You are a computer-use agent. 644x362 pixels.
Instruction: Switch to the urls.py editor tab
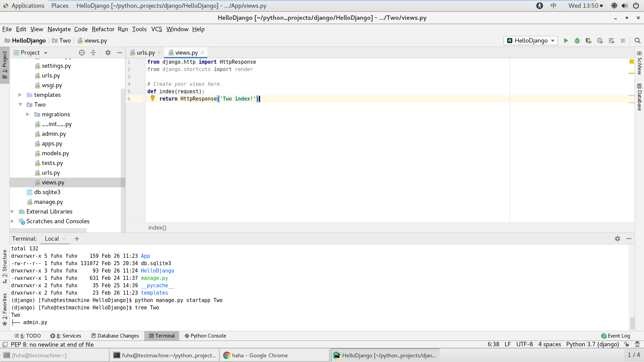click(x=146, y=53)
